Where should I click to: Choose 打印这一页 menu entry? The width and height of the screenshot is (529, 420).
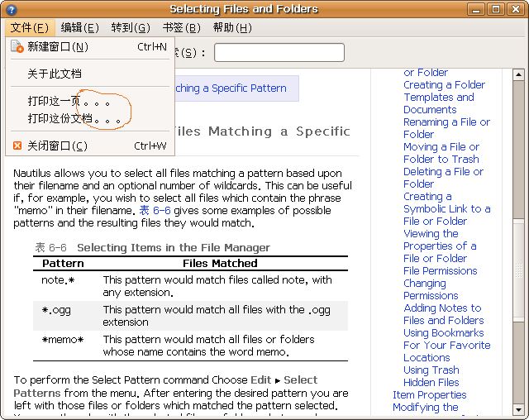90,101
